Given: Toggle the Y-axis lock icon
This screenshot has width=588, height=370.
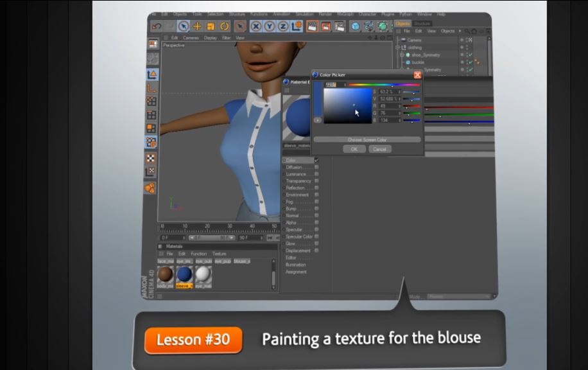Looking at the screenshot, I should (x=270, y=26).
